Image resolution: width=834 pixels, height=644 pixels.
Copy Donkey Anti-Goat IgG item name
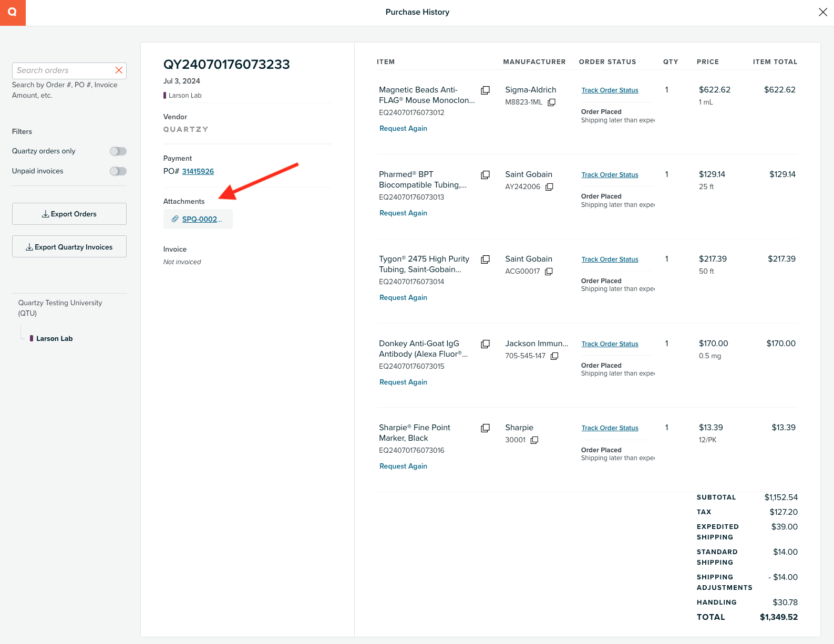click(x=486, y=344)
